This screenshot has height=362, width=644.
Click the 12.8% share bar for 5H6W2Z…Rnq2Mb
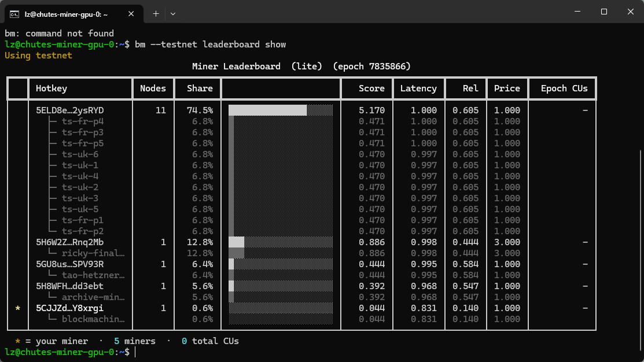[x=281, y=242]
